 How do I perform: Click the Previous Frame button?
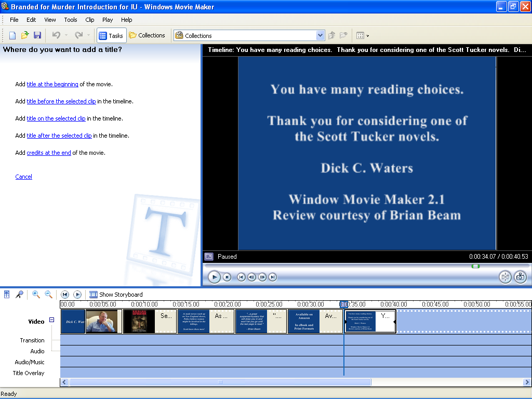pyautogui.click(x=251, y=277)
